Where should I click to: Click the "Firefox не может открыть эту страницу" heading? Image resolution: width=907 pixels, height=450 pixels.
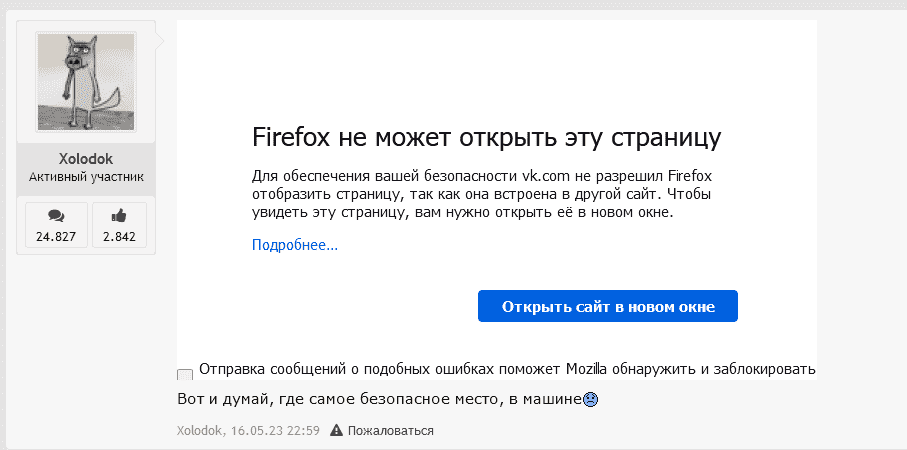point(486,137)
